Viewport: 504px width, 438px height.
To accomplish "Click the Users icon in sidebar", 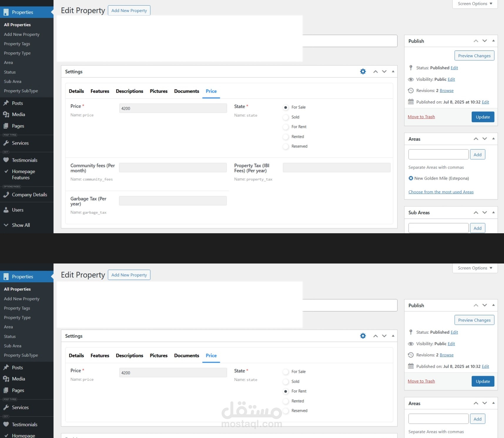I will [x=6, y=210].
